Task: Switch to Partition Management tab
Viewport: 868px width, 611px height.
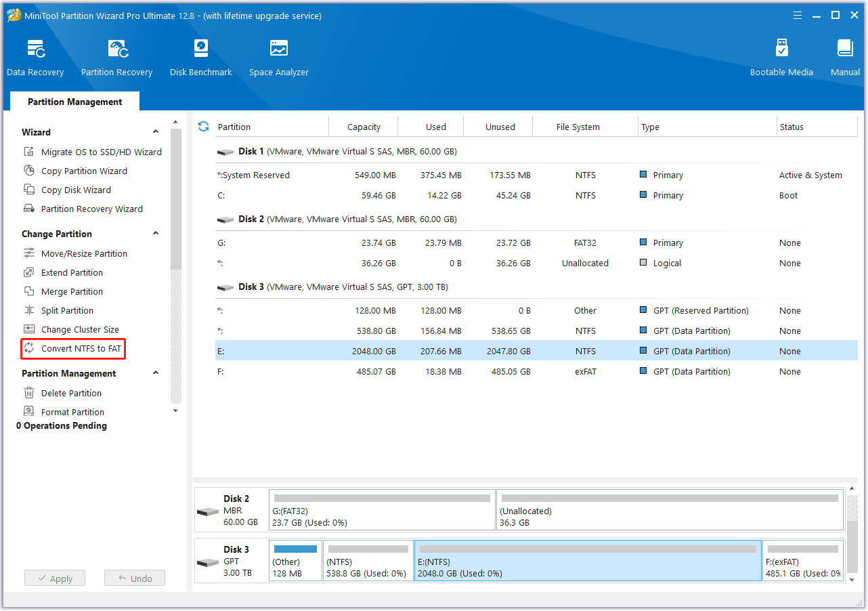Action: [x=74, y=102]
